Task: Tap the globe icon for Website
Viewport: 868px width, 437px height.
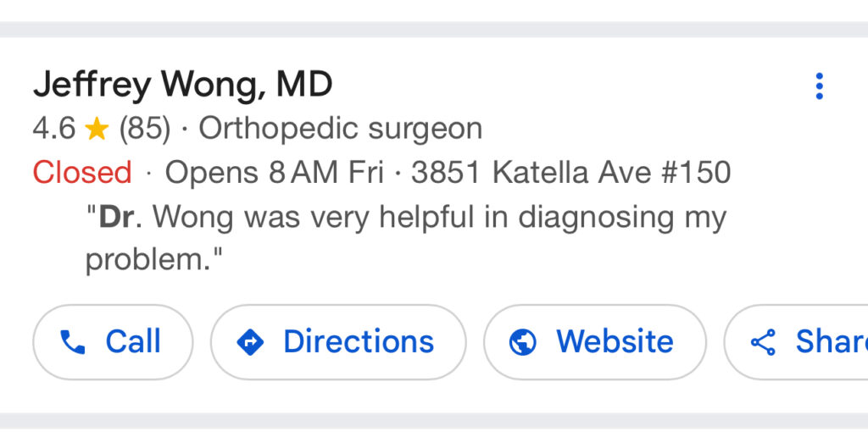Action: (523, 342)
